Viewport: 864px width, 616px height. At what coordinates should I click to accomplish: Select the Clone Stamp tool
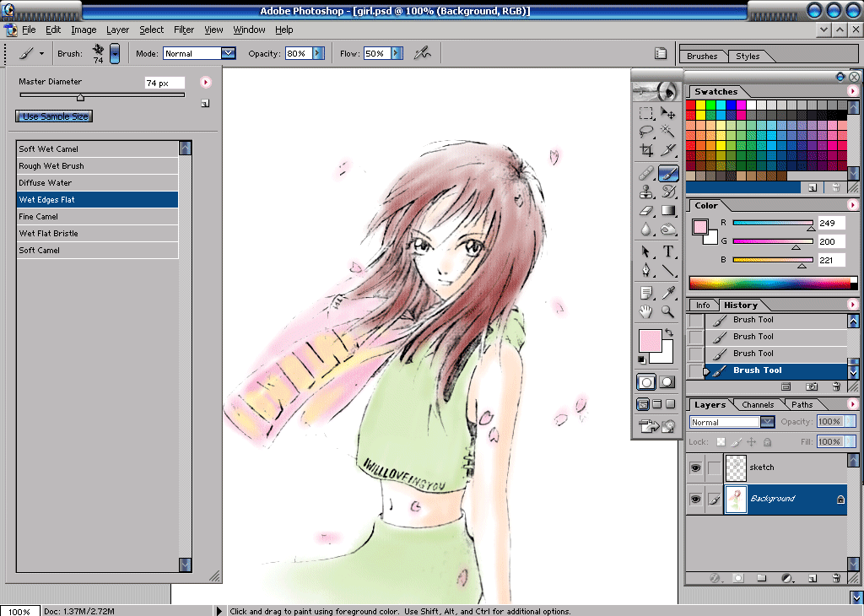(x=646, y=192)
